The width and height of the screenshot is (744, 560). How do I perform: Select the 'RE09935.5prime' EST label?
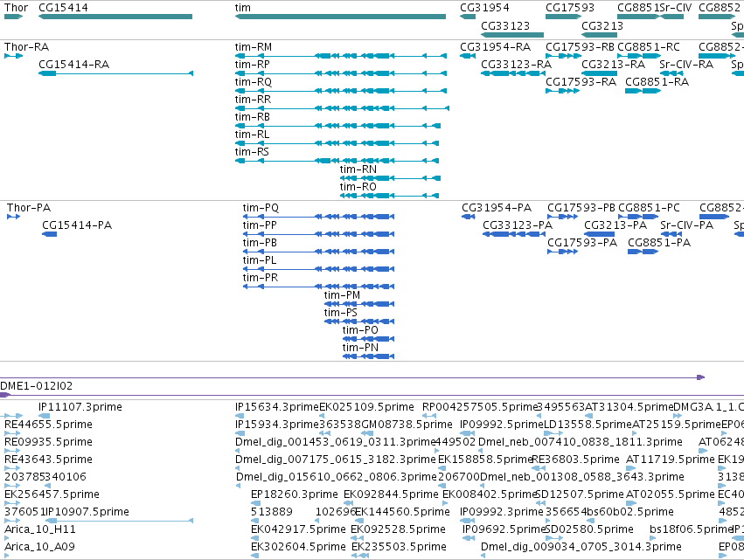pyautogui.click(x=48, y=442)
